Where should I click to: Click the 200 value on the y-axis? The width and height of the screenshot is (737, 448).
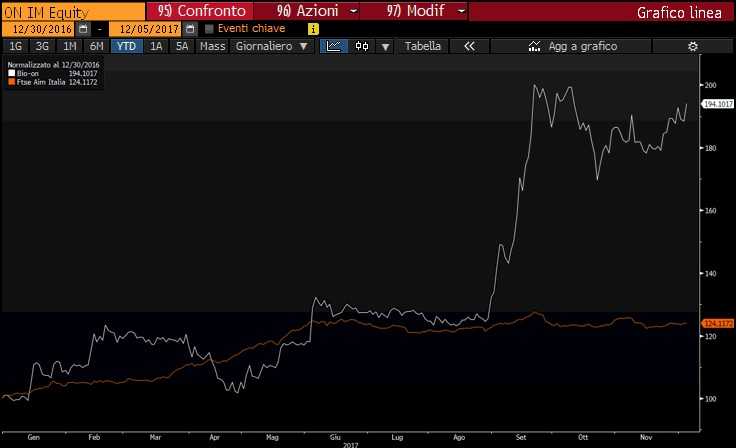[710, 85]
